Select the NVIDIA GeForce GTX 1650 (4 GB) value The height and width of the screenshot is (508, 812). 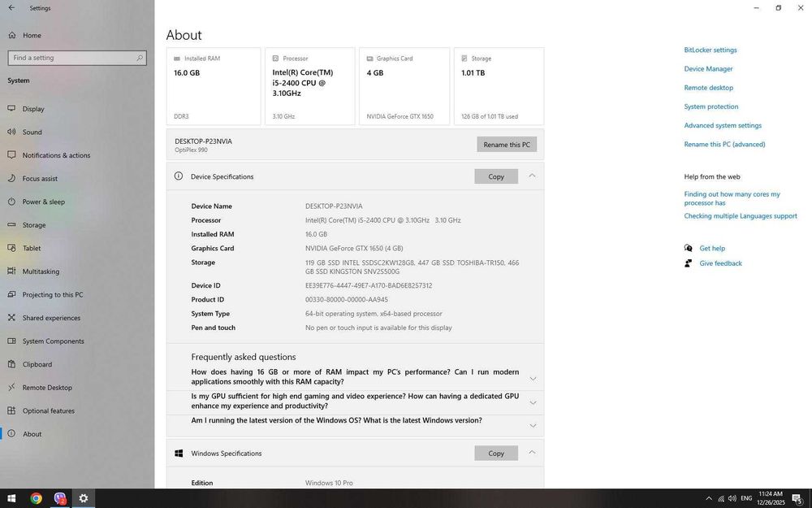click(354, 248)
